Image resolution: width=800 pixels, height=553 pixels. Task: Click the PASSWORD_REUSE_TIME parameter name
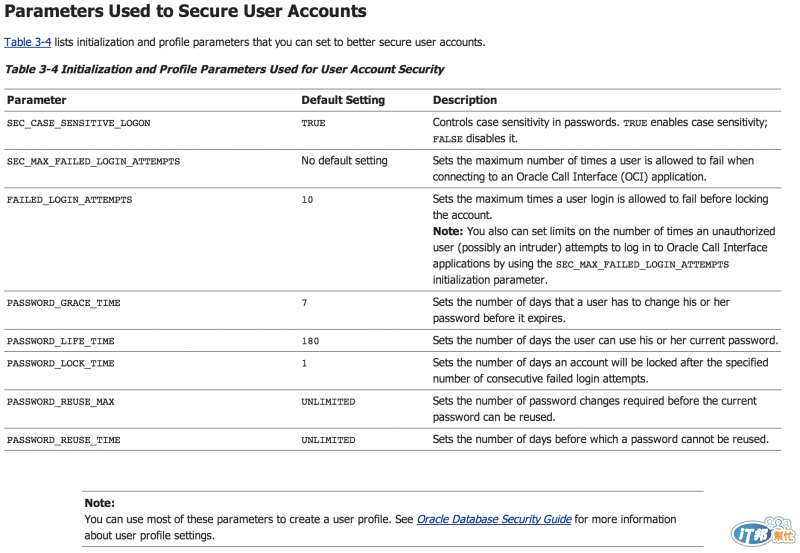tap(63, 440)
